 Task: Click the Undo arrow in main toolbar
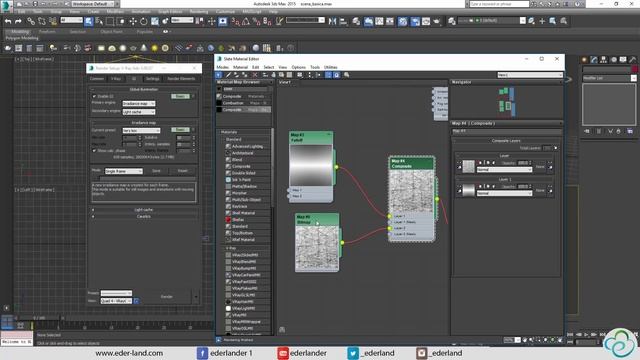coord(8,21)
